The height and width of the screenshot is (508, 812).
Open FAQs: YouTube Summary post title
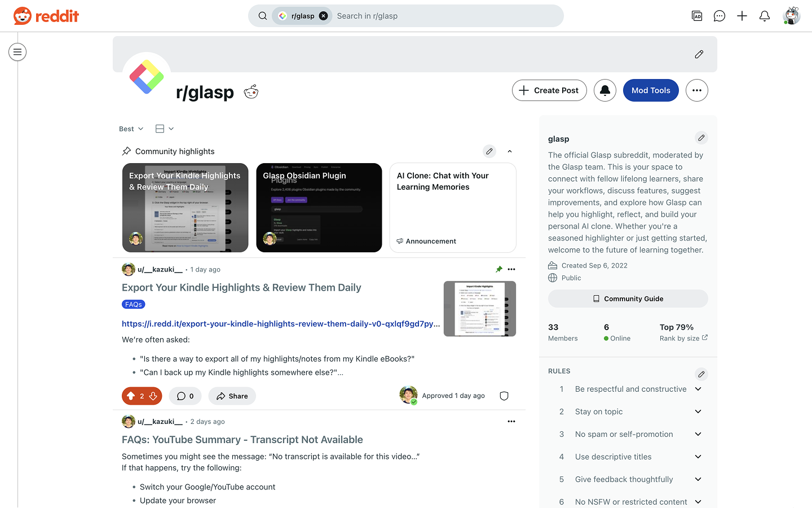click(x=242, y=440)
